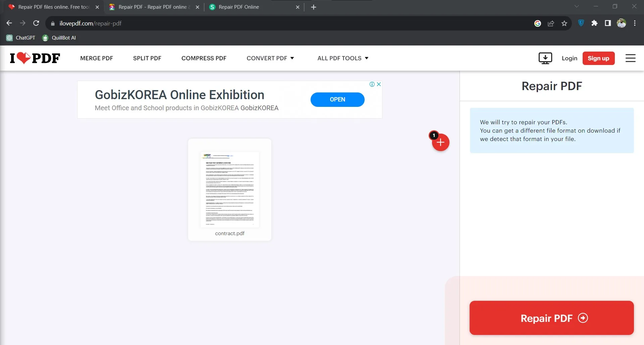644x345 pixels.
Task: Close the 'Repair PDF - Repair PDF online' tab
Action: pos(197,7)
